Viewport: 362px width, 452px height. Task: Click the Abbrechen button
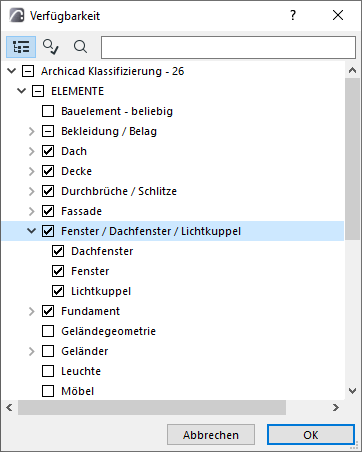(x=211, y=435)
